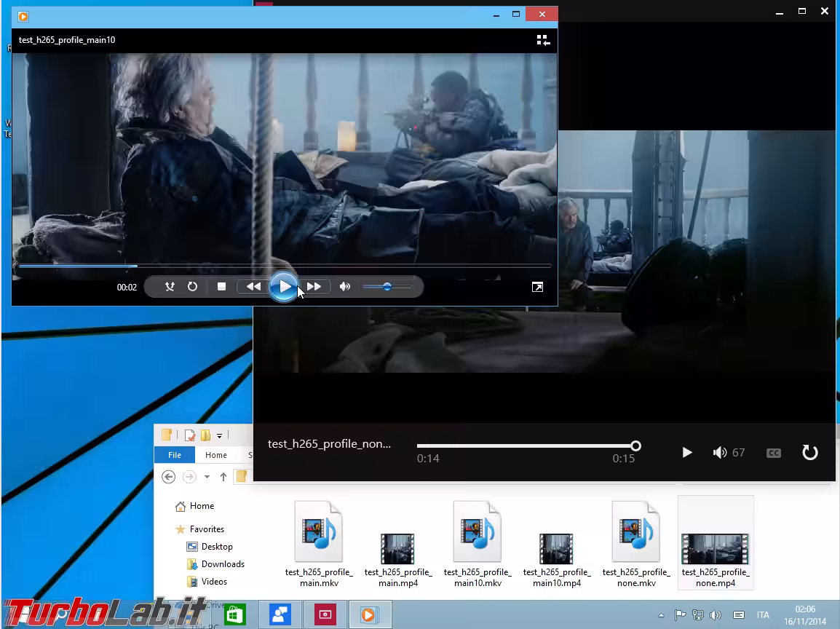Screen dimensions: 840x629
Task: Click the replay icon in the modern video player
Action: pos(810,452)
